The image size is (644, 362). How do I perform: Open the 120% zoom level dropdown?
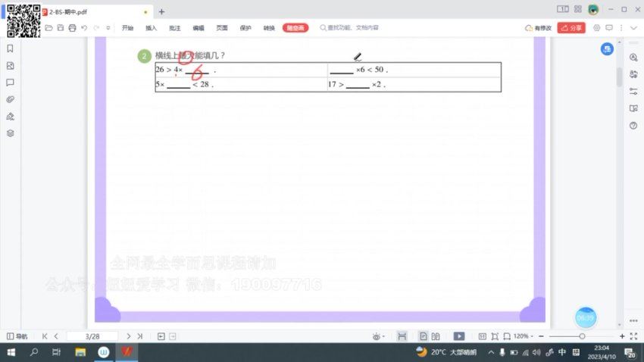[x=524, y=336]
